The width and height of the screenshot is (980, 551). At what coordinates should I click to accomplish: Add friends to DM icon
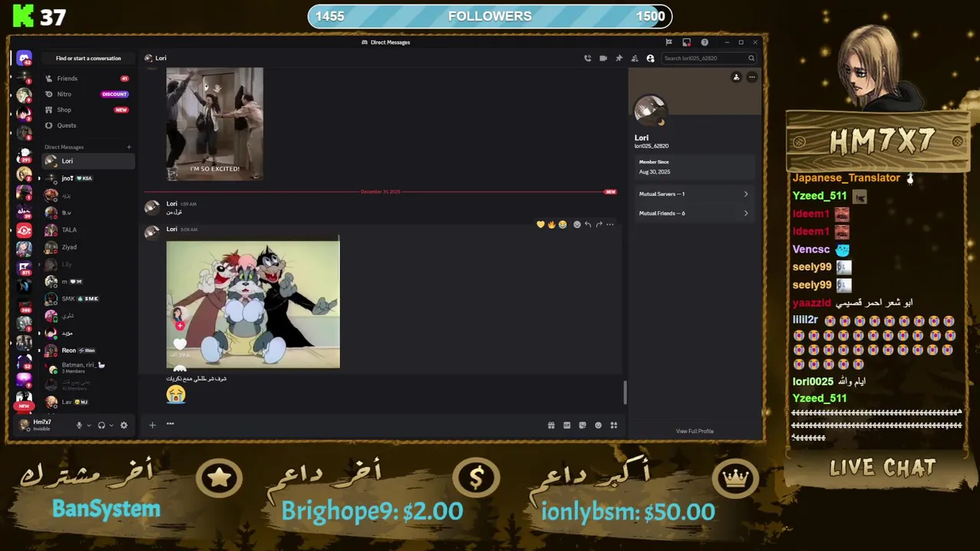635,58
